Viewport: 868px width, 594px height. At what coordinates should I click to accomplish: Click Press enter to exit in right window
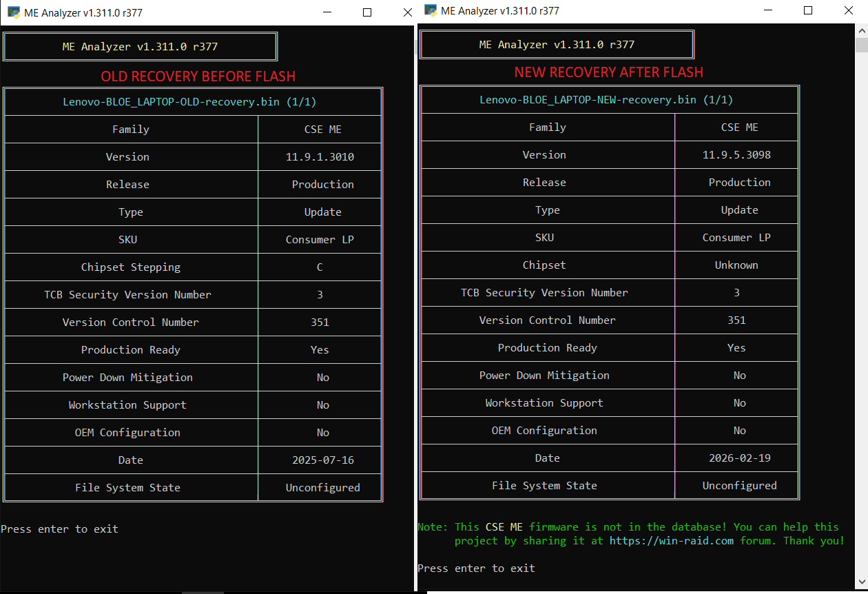coord(476,569)
